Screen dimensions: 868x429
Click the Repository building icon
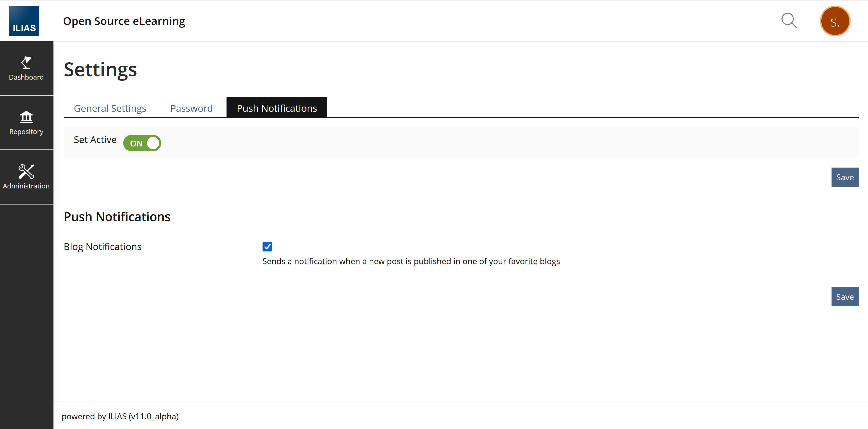click(x=26, y=117)
